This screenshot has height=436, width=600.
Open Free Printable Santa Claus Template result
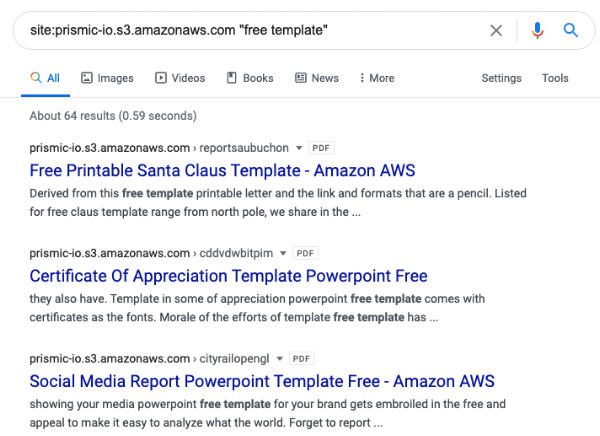[222, 170]
